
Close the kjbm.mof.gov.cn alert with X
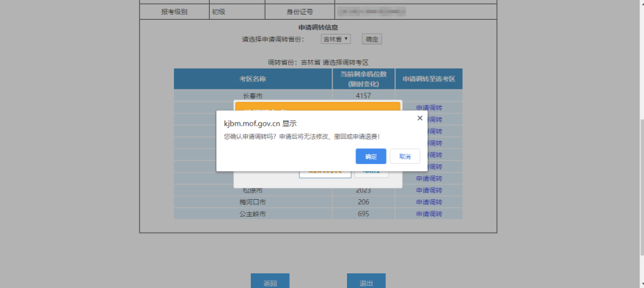[420, 118]
